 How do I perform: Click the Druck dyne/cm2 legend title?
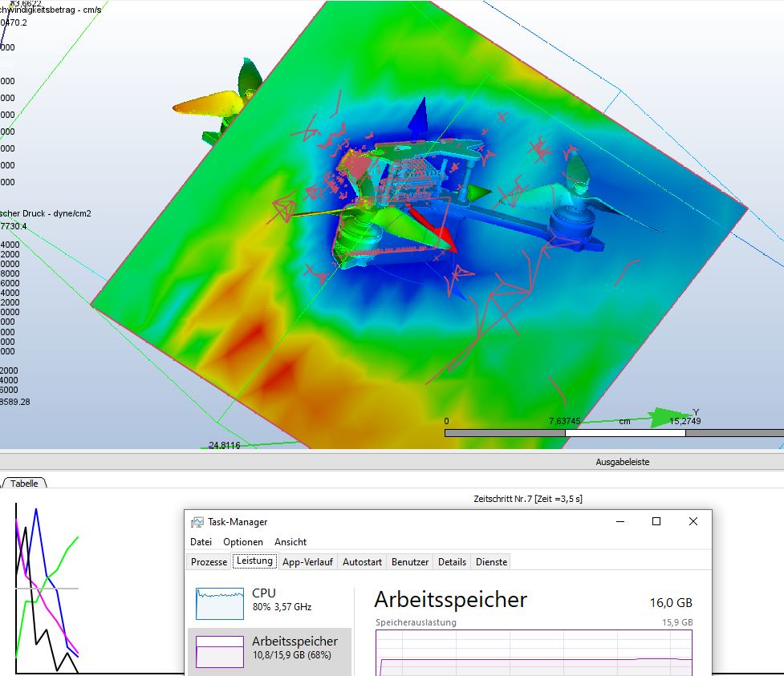(46, 213)
